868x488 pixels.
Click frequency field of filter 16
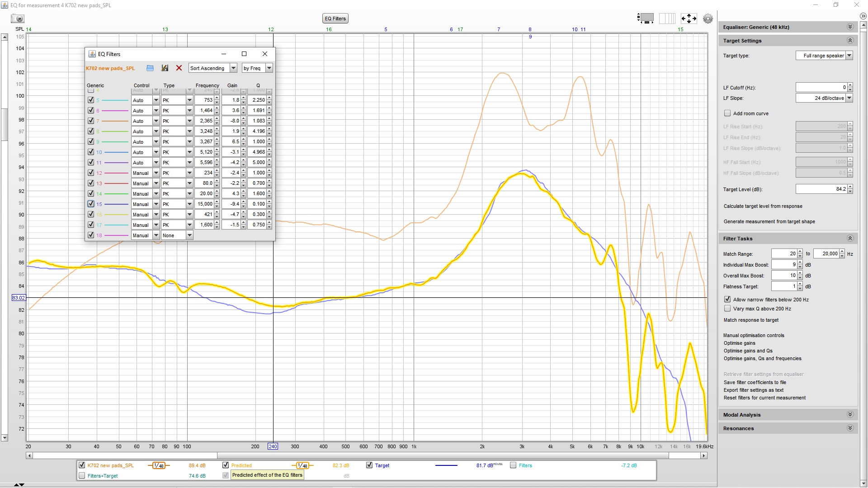coord(204,214)
